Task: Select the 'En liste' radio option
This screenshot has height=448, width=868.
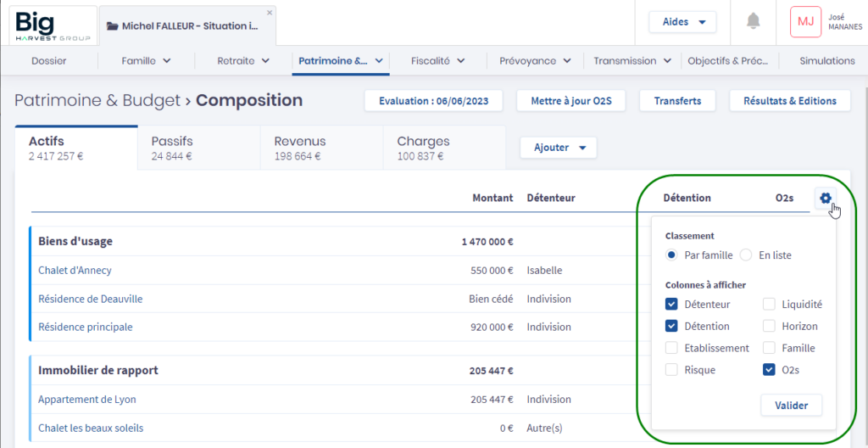Action: click(x=746, y=255)
